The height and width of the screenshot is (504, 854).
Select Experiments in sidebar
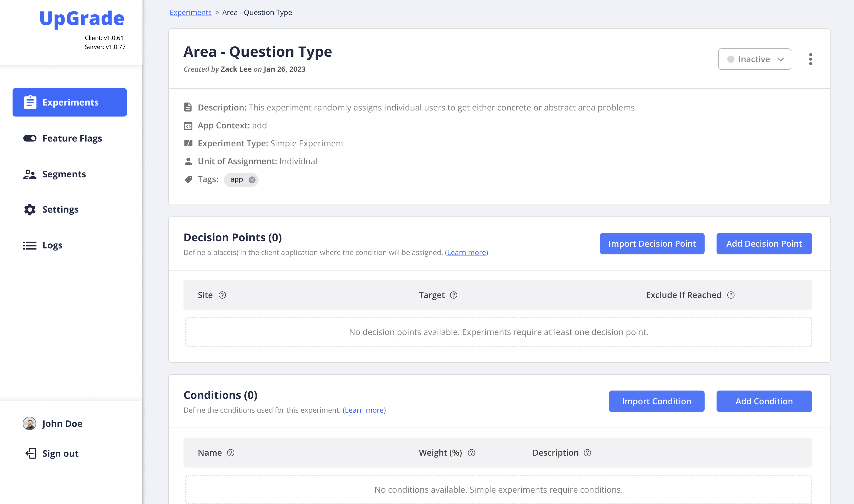[70, 102]
